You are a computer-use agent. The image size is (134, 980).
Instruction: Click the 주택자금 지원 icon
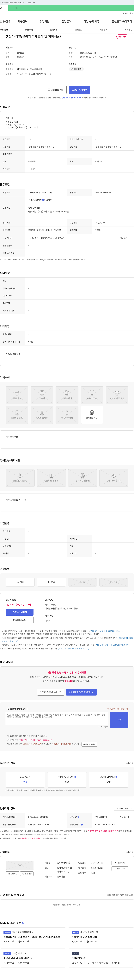click(17, 415)
